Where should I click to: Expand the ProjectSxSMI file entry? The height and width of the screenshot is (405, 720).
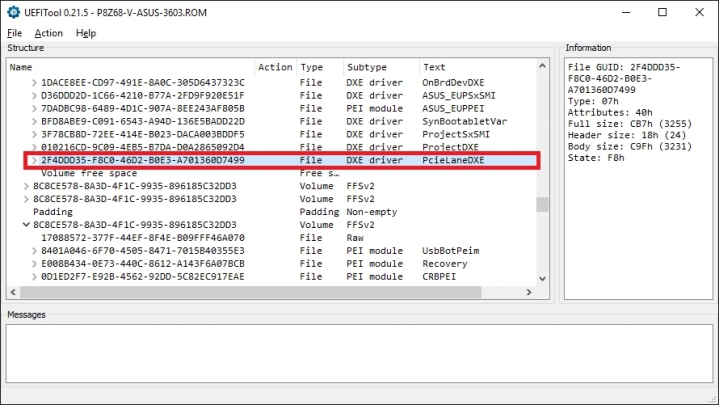34,134
